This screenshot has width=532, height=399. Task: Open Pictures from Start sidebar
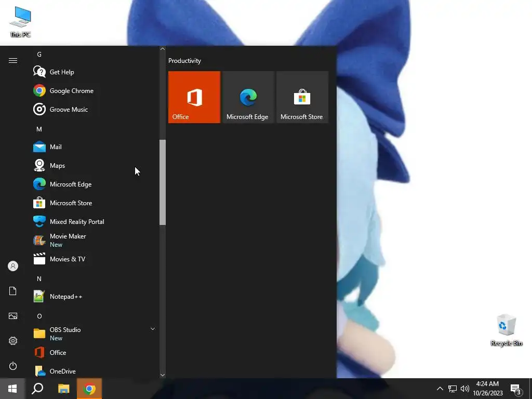[x=13, y=316]
